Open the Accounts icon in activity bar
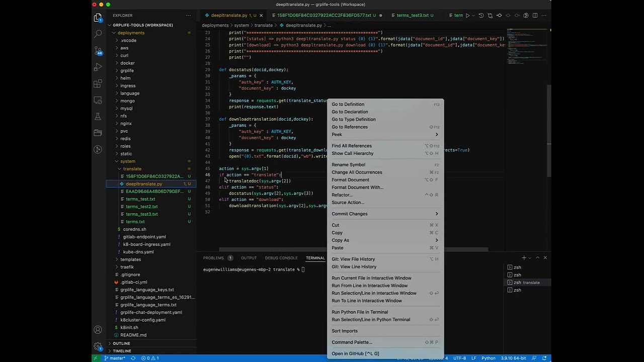Screen dimensions: 644x362 98,330
